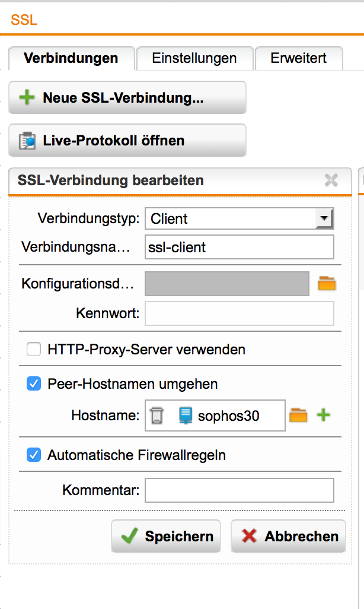
Task: Save with the Speichern button
Action: click(166, 536)
